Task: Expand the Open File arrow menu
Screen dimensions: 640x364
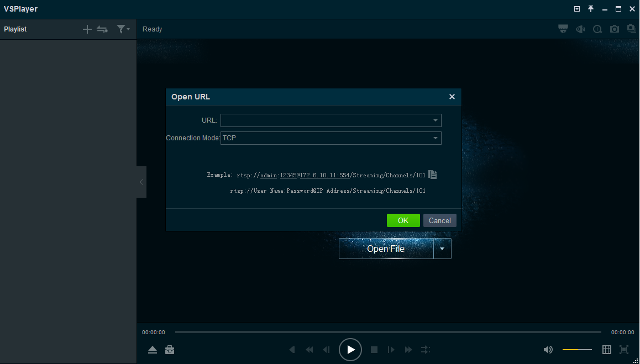Action: pos(442,249)
